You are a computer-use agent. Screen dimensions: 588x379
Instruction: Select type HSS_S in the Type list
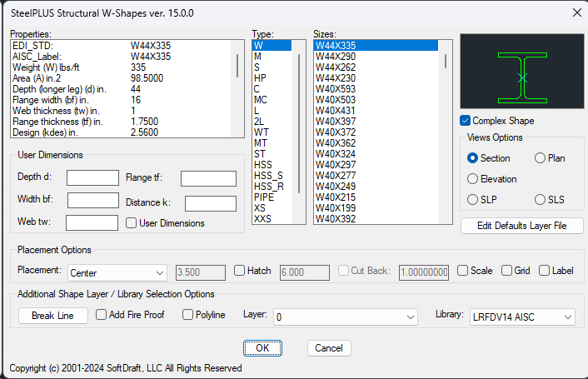[272, 176]
